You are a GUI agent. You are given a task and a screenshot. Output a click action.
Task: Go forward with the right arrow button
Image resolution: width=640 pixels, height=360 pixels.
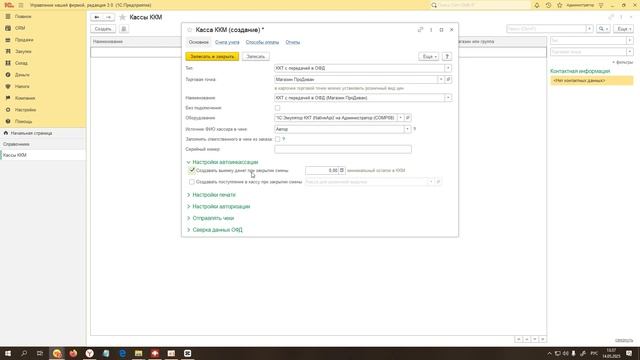[x=109, y=17]
